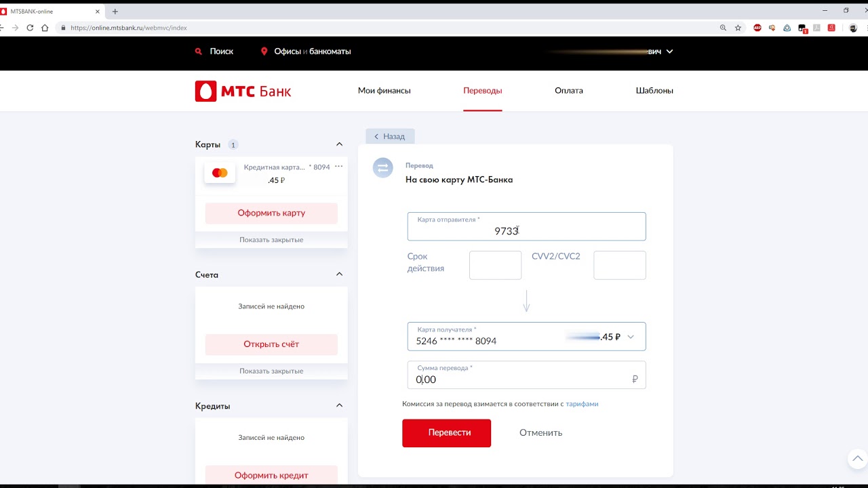The width and height of the screenshot is (868, 488).
Task: Focus the Карта отправителя input field
Action: 526,226
